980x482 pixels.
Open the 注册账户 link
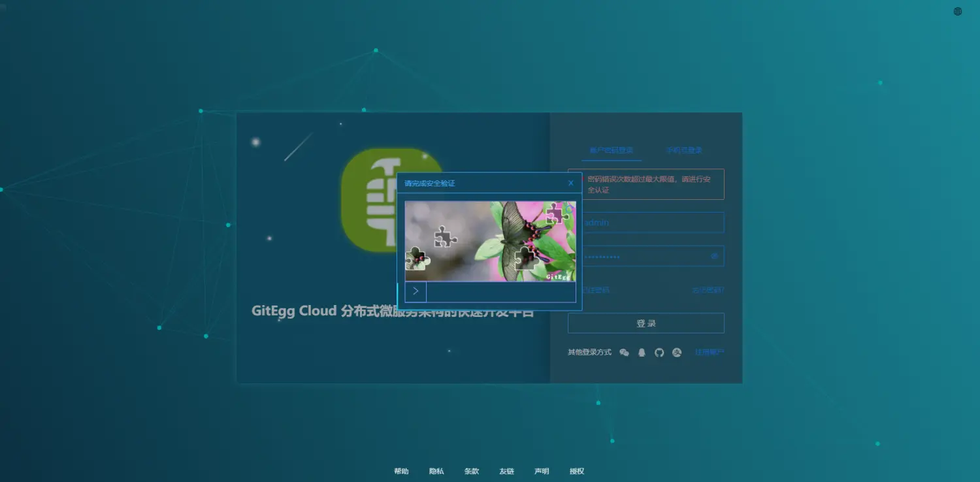coord(710,353)
